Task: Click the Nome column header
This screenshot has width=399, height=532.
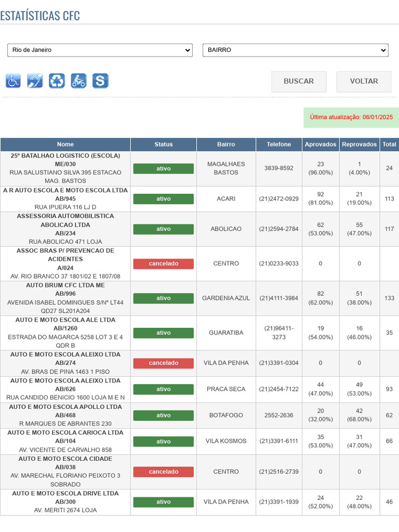Action: [65, 144]
